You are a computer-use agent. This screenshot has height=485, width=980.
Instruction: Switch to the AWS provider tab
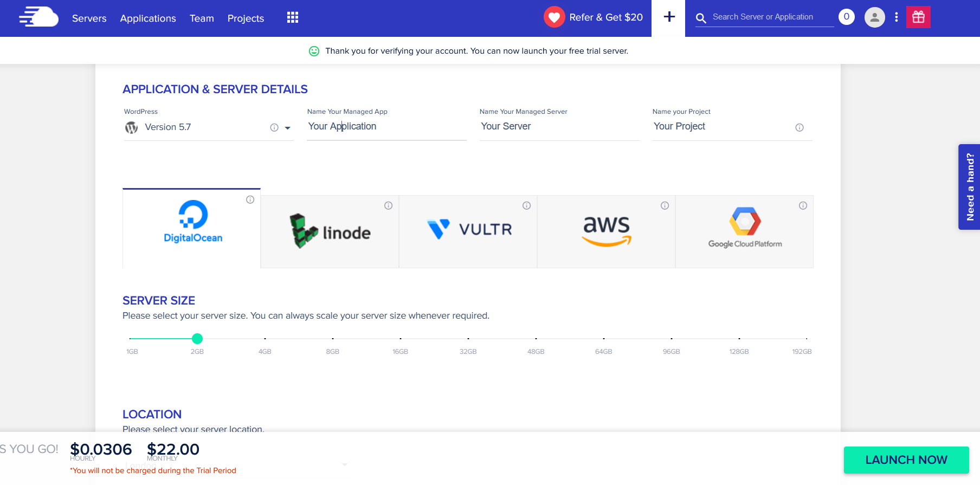click(x=606, y=231)
